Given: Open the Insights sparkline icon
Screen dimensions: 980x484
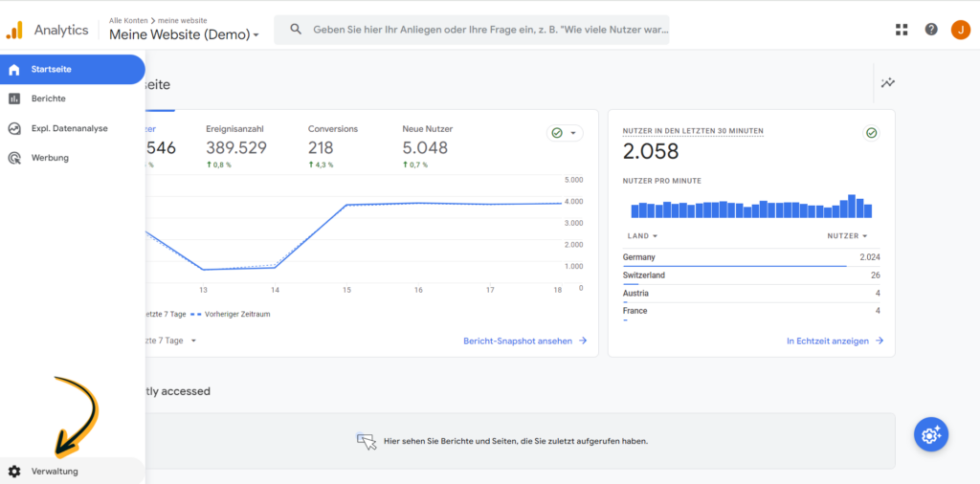Looking at the screenshot, I should click(888, 83).
